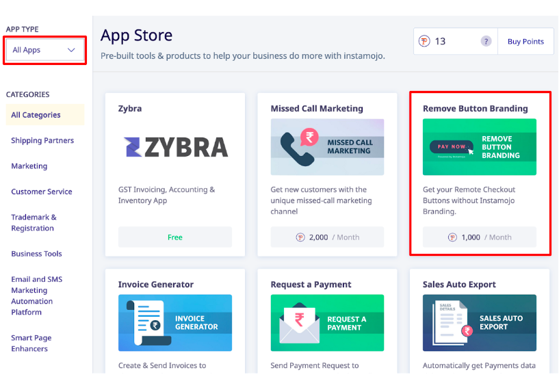The image size is (559, 392).
Task: Click the Invoice Generator banner image
Action: tap(175, 322)
